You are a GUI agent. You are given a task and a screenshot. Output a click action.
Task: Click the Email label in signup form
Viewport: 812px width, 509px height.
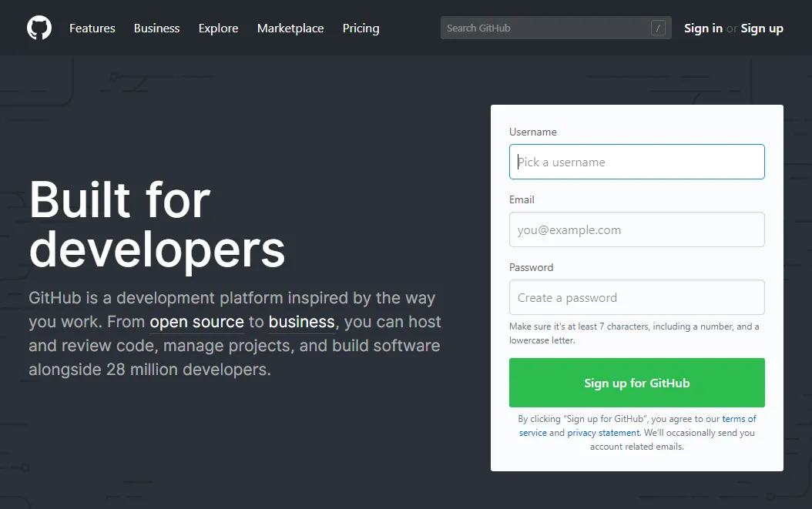pos(522,200)
